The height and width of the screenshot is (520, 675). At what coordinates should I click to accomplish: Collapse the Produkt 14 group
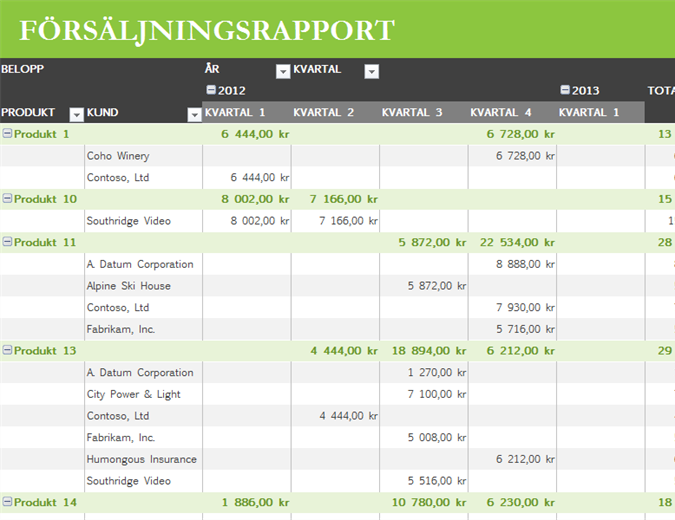7,502
